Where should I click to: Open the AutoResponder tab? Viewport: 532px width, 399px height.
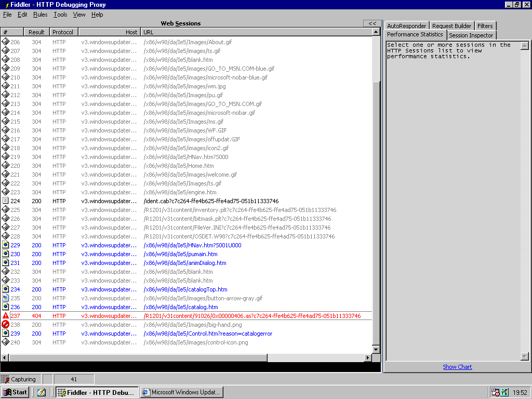(406, 26)
